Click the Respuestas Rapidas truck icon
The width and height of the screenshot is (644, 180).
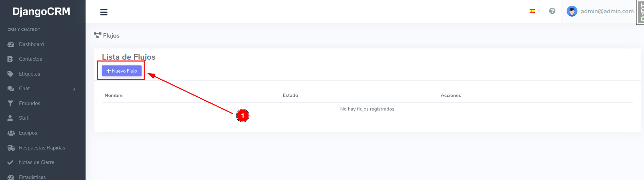pyautogui.click(x=11, y=148)
